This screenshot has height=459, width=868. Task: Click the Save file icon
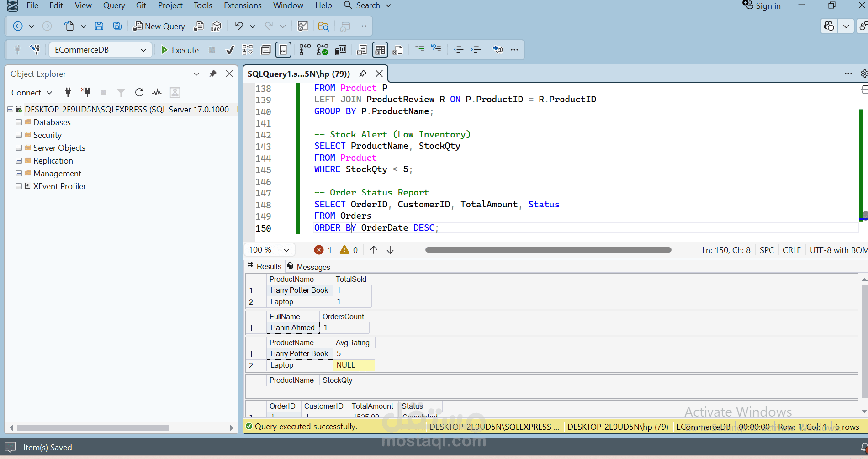point(99,26)
